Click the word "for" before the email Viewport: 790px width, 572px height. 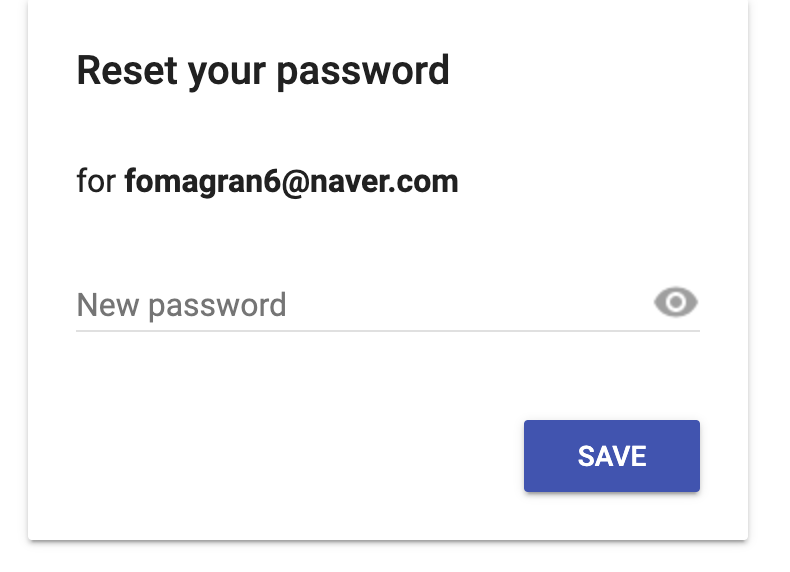point(96,180)
